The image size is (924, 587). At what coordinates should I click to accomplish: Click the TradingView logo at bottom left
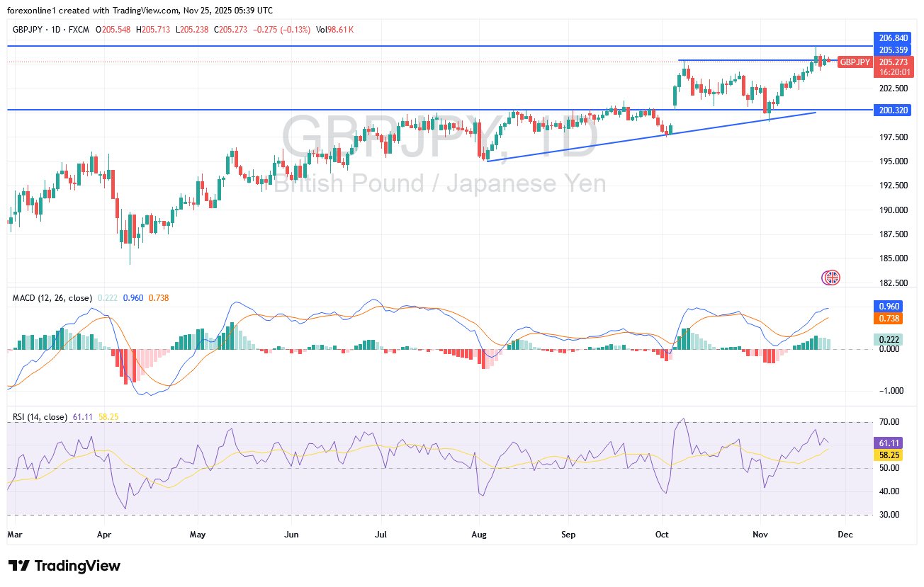tap(64, 566)
